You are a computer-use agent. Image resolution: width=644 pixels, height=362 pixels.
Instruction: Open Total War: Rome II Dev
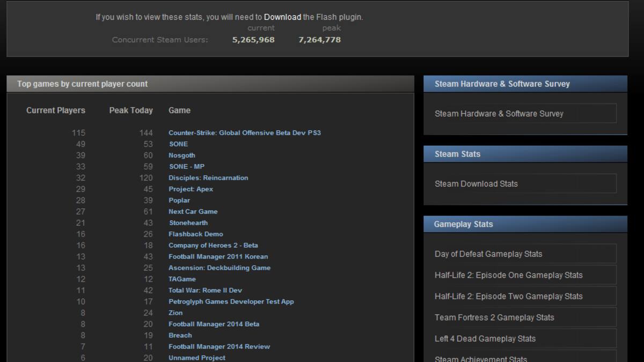[x=206, y=290]
